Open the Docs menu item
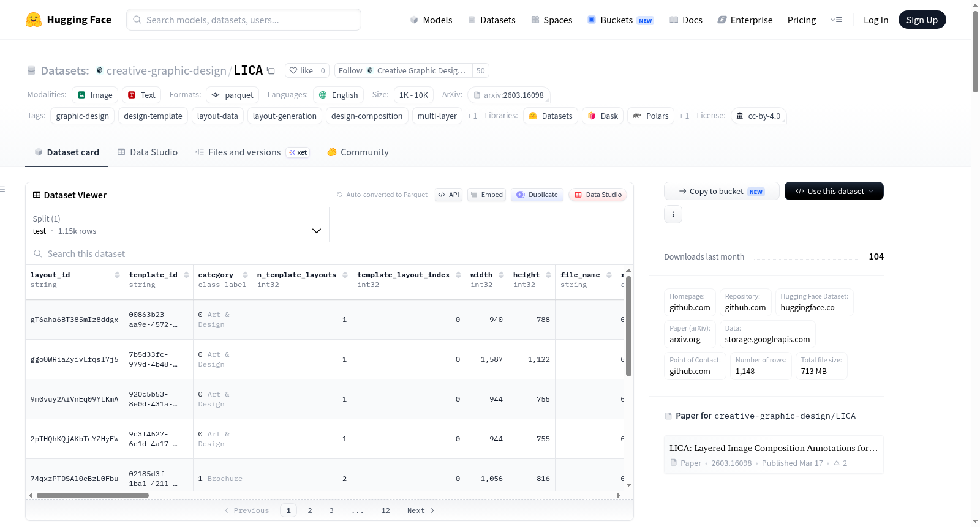The height and width of the screenshot is (527, 980). coord(686,20)
